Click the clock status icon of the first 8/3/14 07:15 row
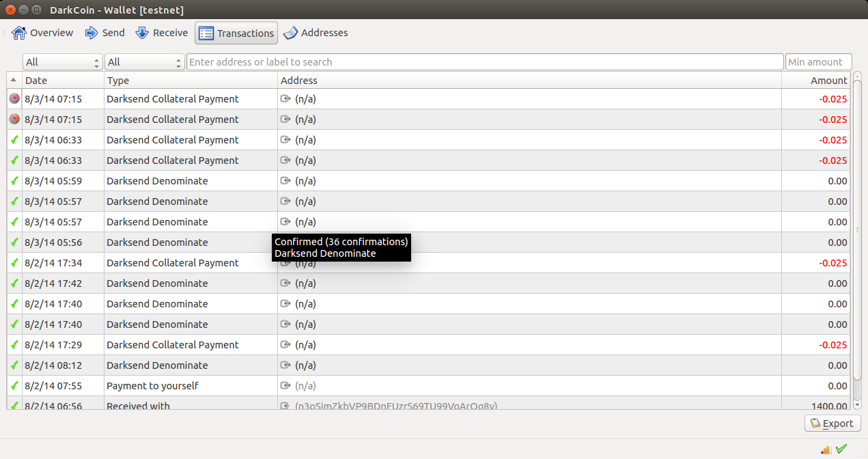The image size is (868, 459). [x=14, y=99]
